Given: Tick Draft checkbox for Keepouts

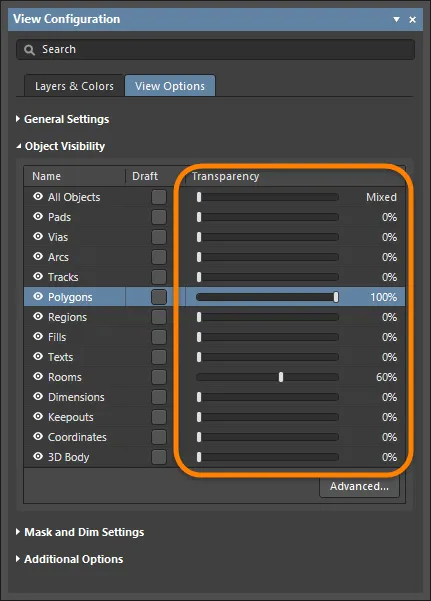Looking at the screenshot, I should pyautogui.click(x=159, y=417).
